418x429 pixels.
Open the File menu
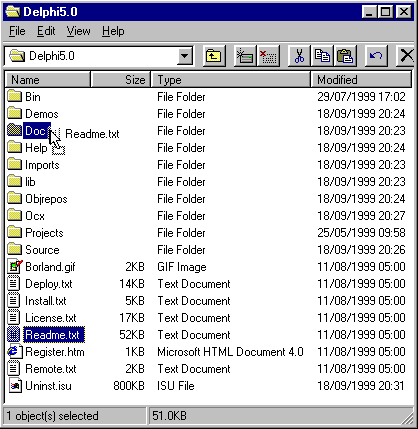point(17,31)
